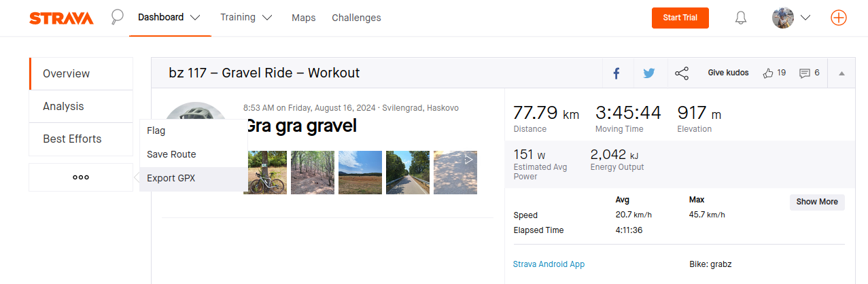Share activity on Facebook
This screenshot has width=868, height=284.
617,73
